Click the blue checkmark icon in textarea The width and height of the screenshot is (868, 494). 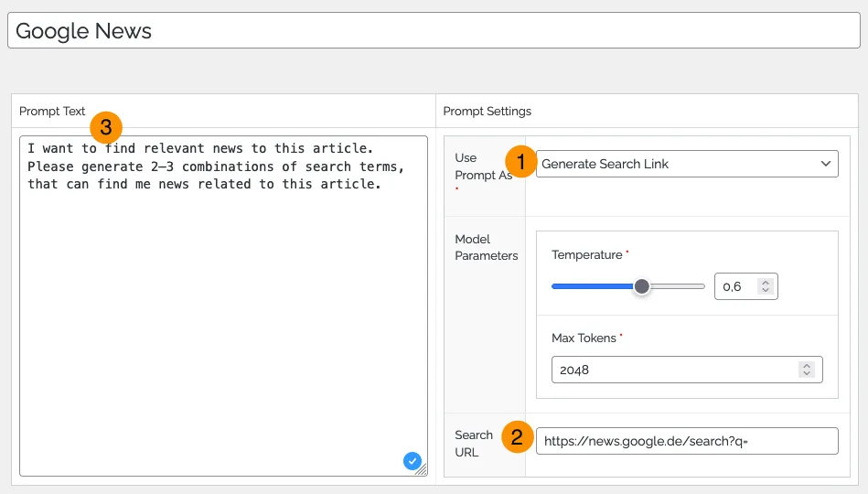[413, 461]
